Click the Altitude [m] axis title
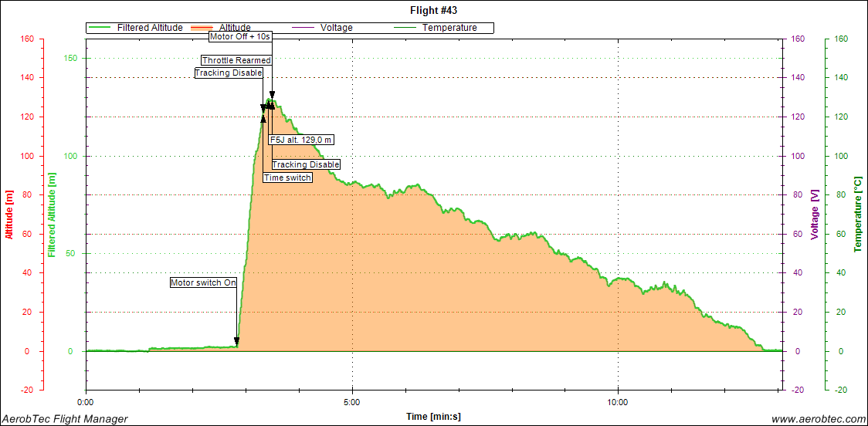This screenshot has width=868, height=426. coord(8,214)
